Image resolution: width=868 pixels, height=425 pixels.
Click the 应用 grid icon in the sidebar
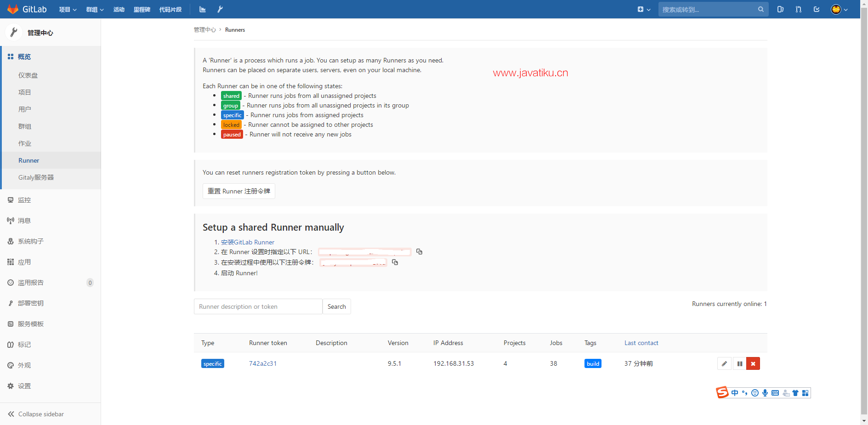(x=11, y=262)
